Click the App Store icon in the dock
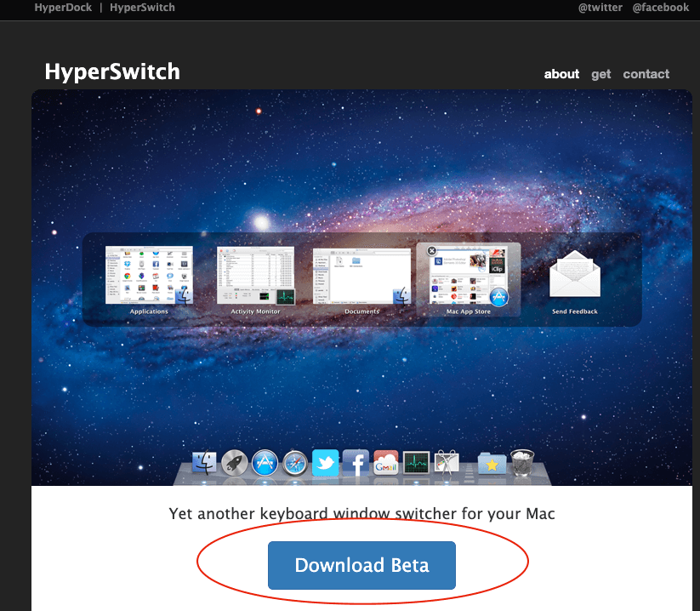Image resolution: width=700 pixels, height=611 pixels. [265, 464]
